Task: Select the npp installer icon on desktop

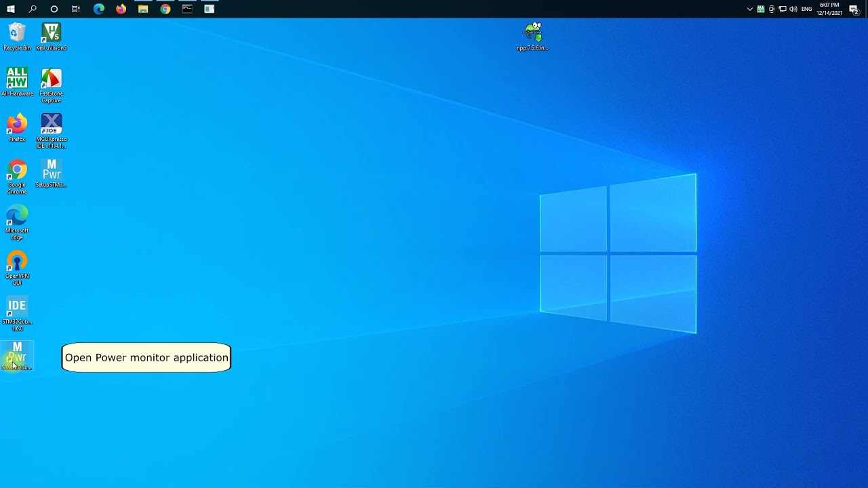Action: pyautogui.click(x=533, y=34)
